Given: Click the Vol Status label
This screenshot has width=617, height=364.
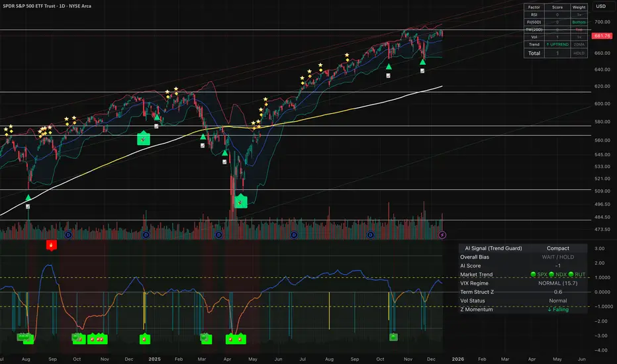Looking at the screenshot, I should point(473,300).
